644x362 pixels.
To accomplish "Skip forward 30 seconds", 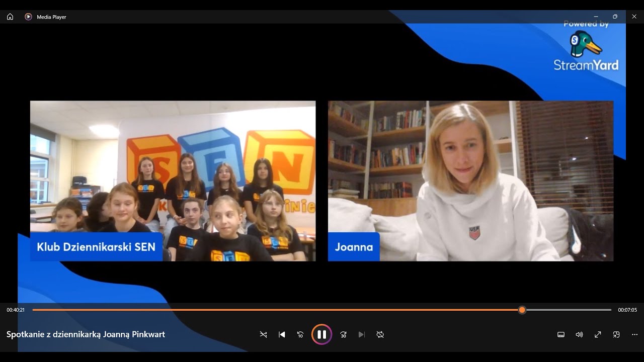I will 343,334.
